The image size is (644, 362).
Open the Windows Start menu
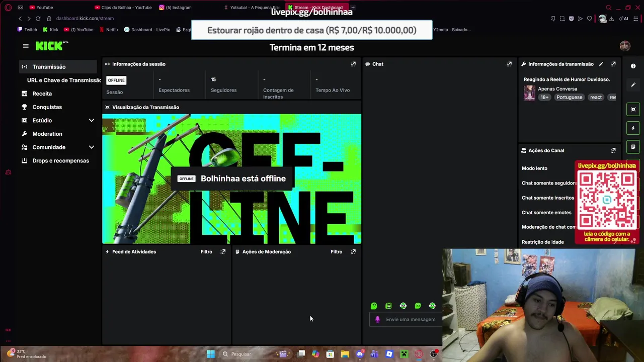pos(211,354)
